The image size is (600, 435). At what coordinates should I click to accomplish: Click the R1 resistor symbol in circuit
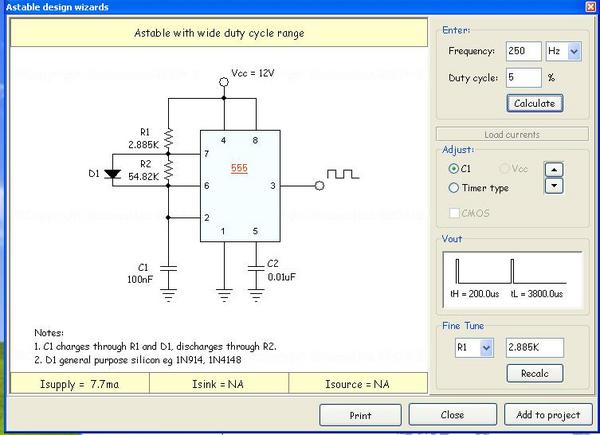(x=167, y=137)
